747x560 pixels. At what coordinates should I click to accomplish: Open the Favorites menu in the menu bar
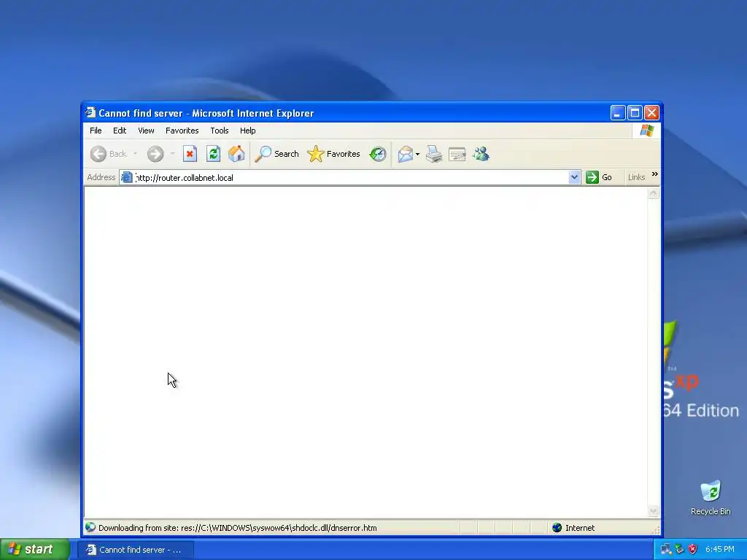[x=182, y=131]
